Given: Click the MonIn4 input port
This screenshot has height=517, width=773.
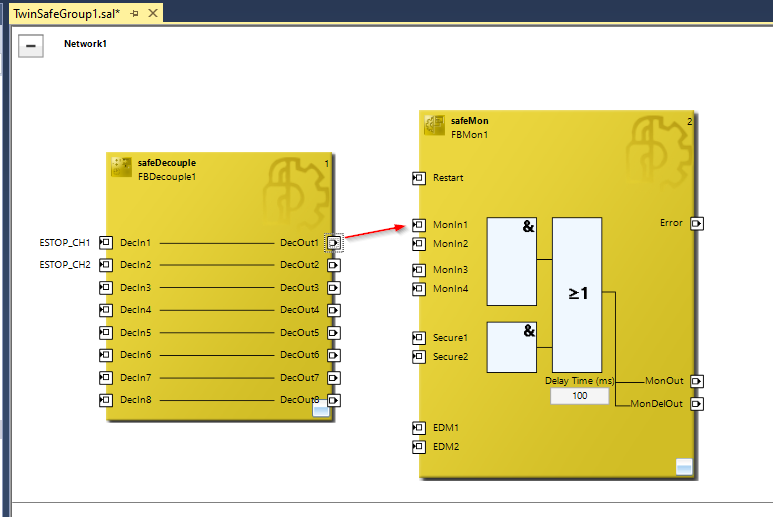Looking at the screenshot, I should coord(419,289).
